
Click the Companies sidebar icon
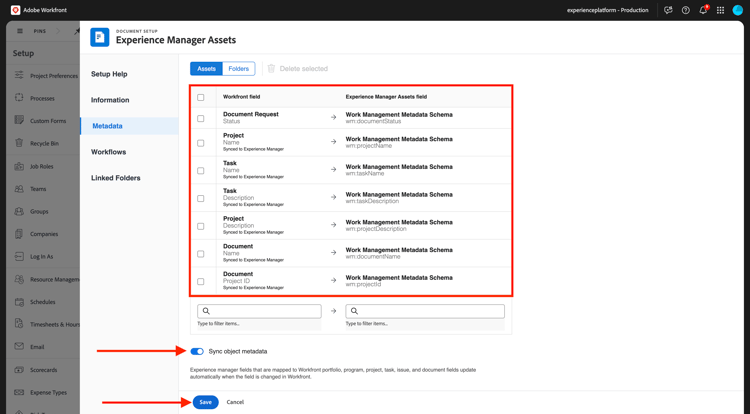19,234
